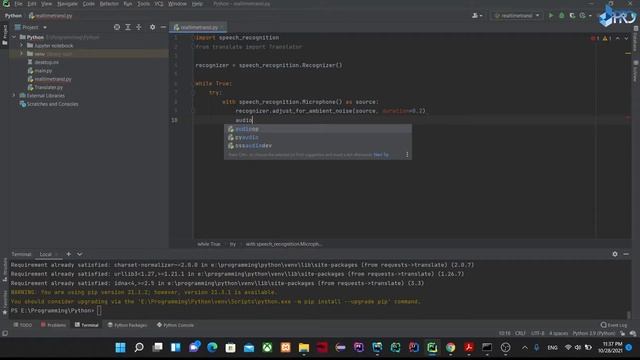Open run configuration realtimetransl dropdown

[517, 16]
